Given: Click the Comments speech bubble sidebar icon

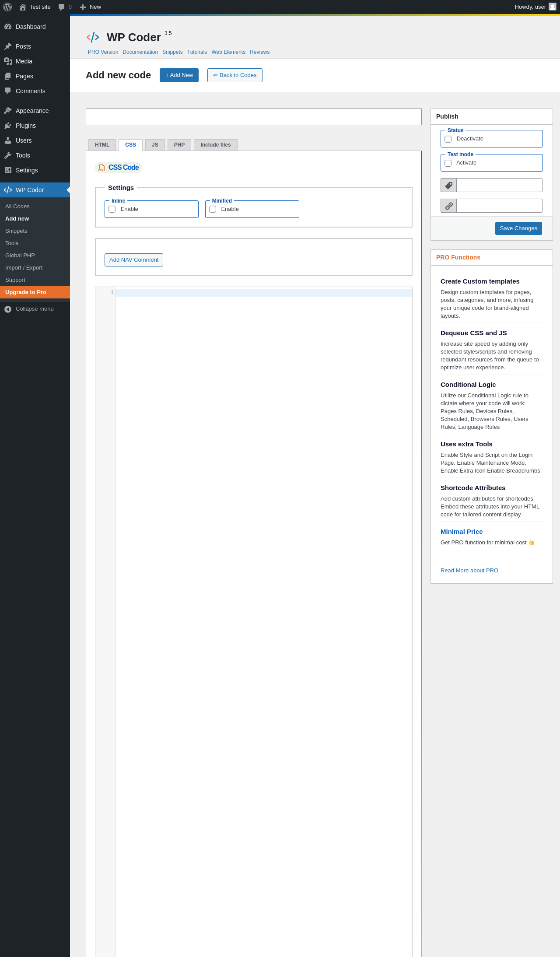Looking at the screenshot, I should pyautogui.click(x=8, y=91).
